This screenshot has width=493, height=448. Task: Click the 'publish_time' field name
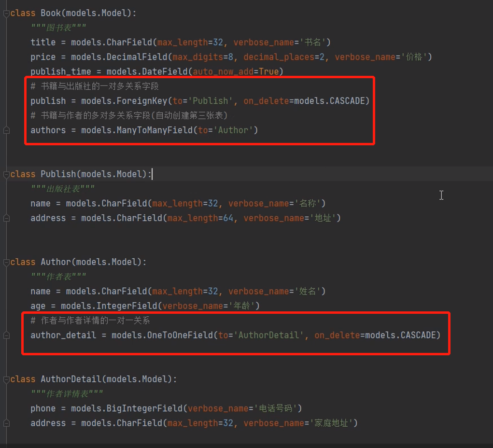(x=61, y=71)
